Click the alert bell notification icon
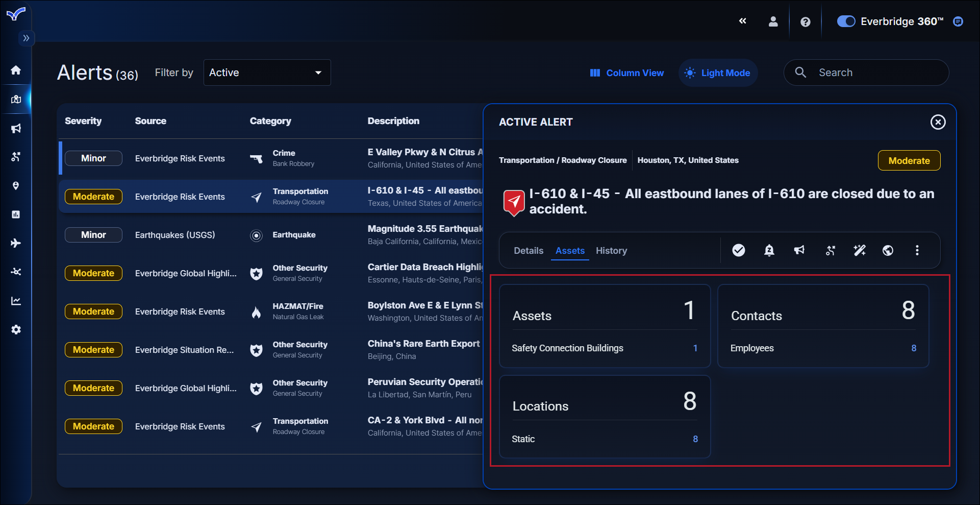980x505 pixels. pos(769,250)
